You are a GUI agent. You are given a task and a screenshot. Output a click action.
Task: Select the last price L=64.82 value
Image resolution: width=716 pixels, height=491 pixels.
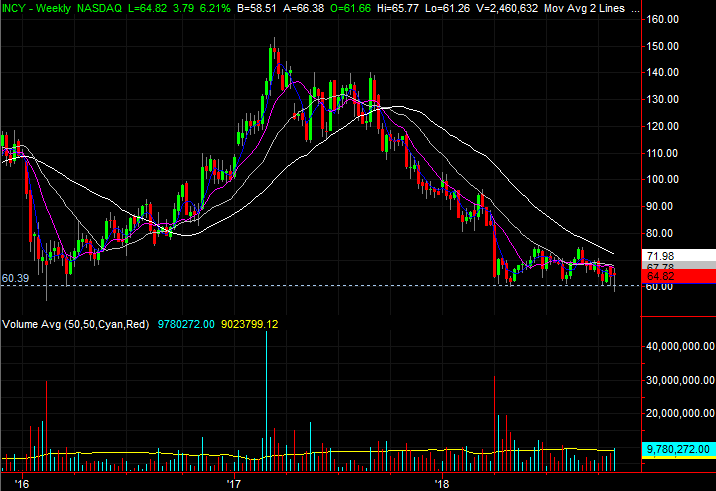147,8
